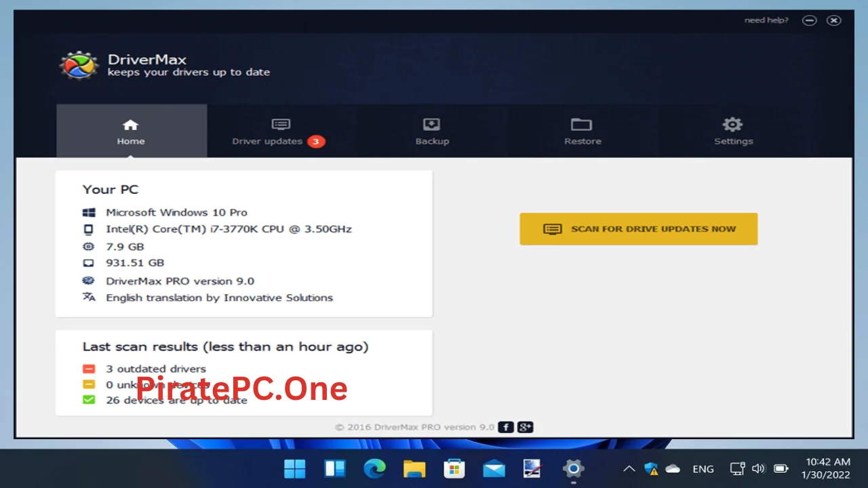
Task: Select the 931.51 GB disk value
Action: coord(135,263)
